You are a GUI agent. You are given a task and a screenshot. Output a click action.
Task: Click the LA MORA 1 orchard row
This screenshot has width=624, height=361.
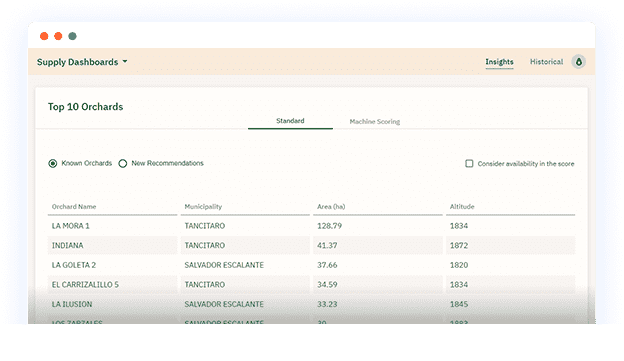[x=311, y=226]
